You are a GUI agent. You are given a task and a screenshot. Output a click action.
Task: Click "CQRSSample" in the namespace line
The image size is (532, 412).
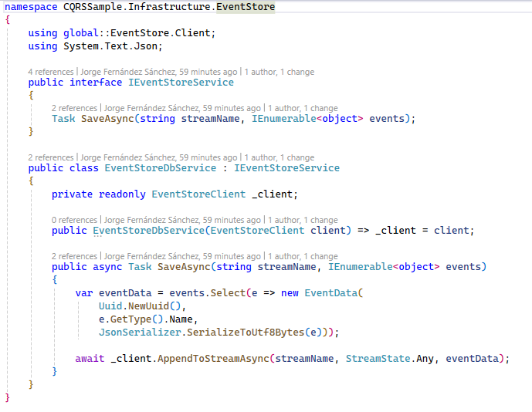tap(93, 7)
